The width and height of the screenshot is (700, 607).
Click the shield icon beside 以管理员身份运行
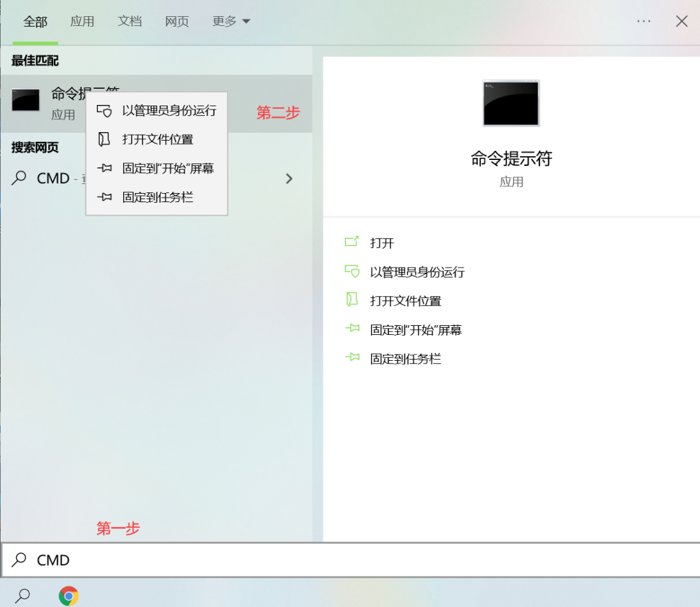point(104,111)
